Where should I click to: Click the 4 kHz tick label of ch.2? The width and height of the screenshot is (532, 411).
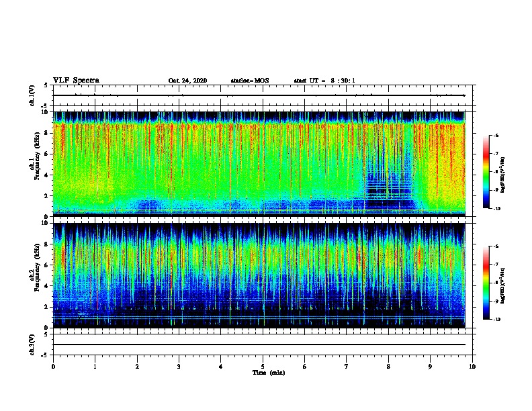pos(46,286)
